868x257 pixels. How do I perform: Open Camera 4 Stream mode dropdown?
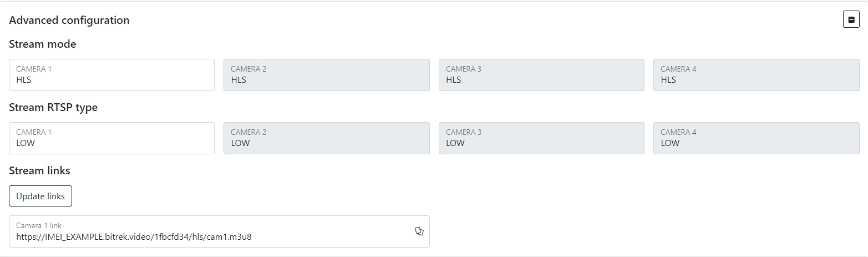click(756, 75)
